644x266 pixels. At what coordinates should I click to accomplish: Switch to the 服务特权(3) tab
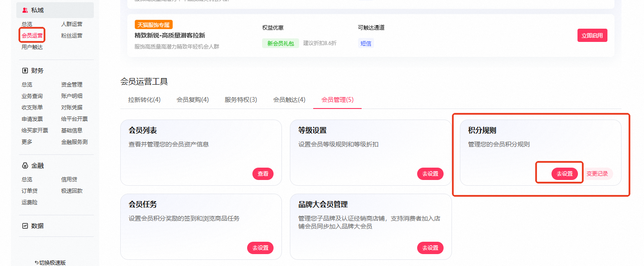tap(241, 100)
